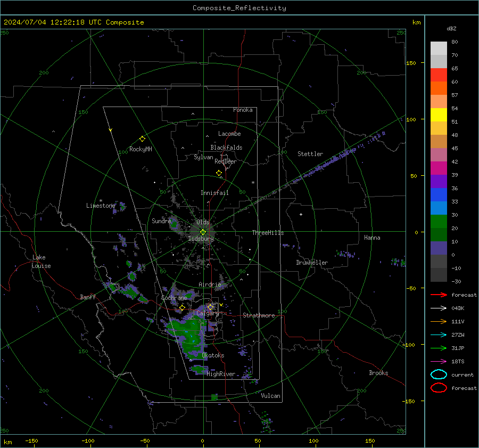Click yellow radar-center diamond at Didsbury
This screenshot has width=479, height=448.
click(x=203, y=232)
